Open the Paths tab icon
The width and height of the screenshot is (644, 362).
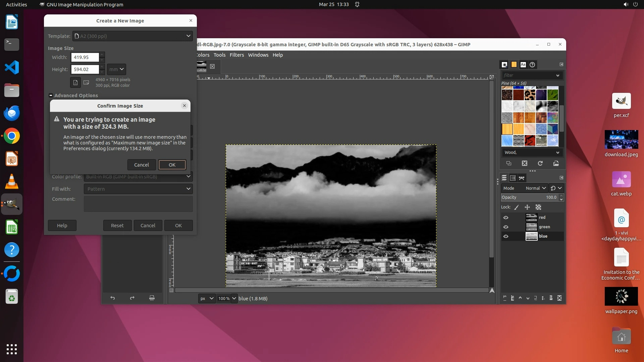[522, 178]
